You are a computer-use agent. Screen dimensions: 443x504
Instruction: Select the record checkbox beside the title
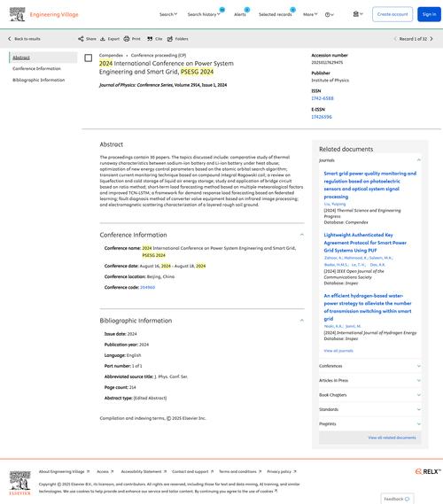pos(88,58)
